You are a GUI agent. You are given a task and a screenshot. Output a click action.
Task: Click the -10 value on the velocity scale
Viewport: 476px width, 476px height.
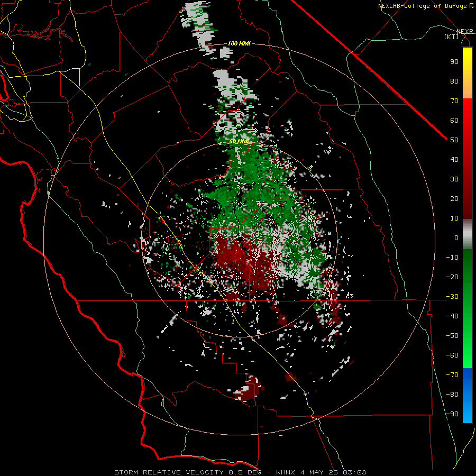(452, 258)
